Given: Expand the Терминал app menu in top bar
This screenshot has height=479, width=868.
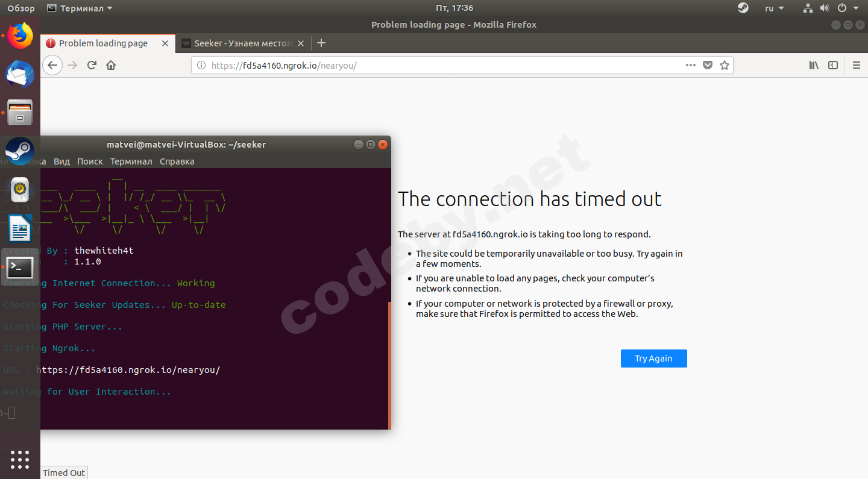Looking at the screenshot, I should (x=80, y=8).
